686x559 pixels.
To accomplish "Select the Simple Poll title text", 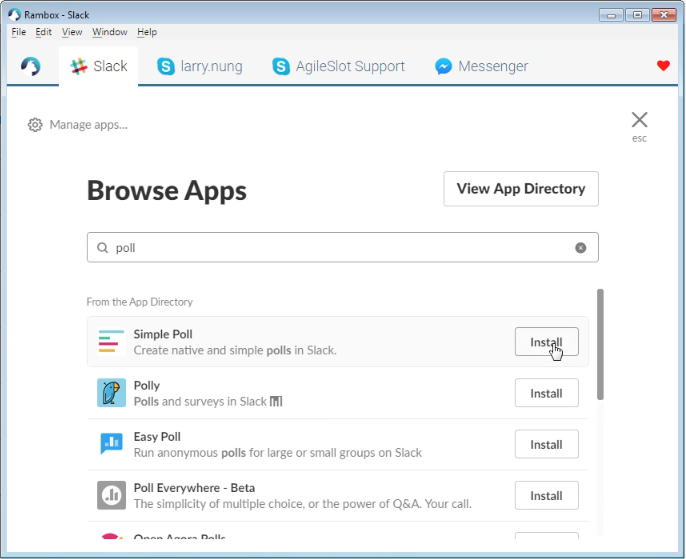I will (163, 334).
